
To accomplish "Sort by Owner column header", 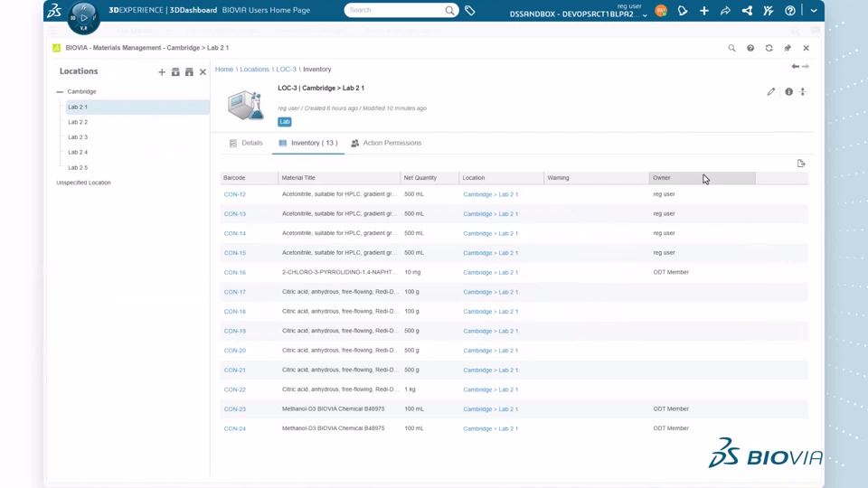I will (702, 178).
